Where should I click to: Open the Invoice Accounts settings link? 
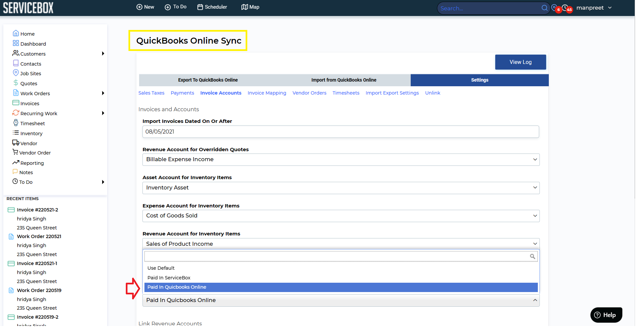click(221, 93)
